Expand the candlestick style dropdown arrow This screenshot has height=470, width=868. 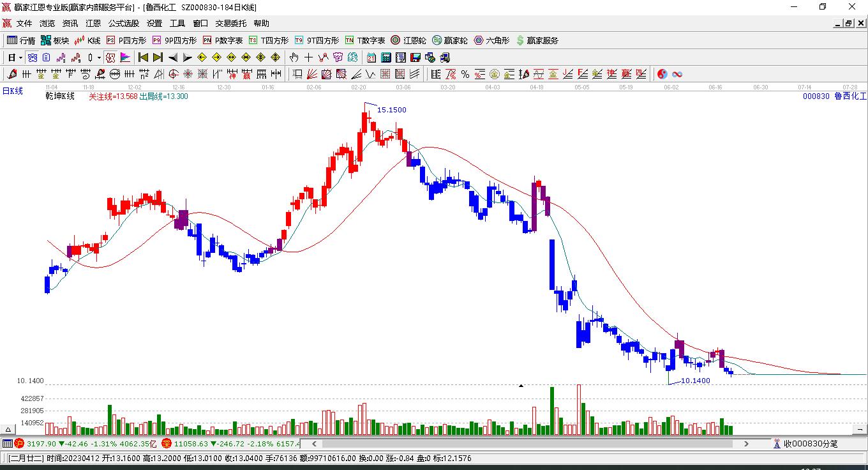(99, 57)
